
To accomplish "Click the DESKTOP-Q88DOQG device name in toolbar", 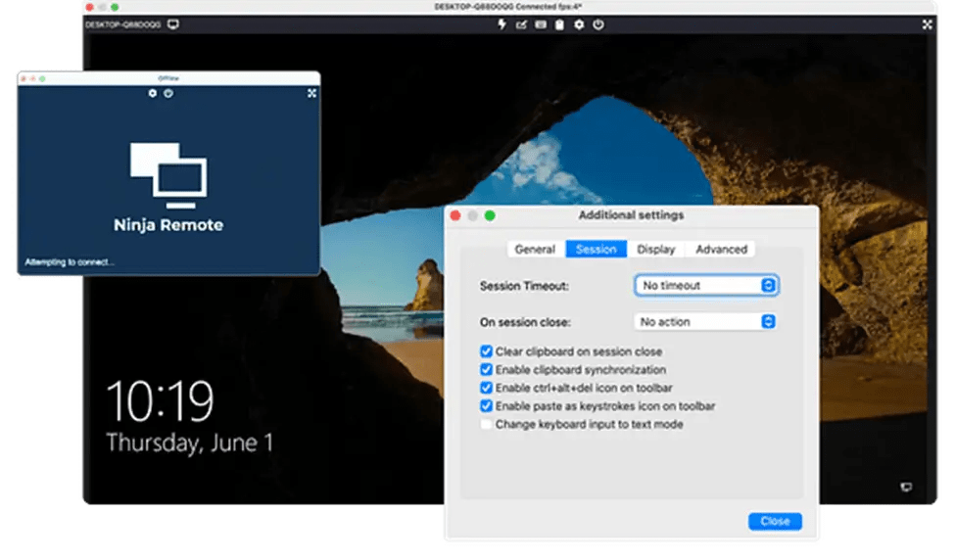I will coord(122,24).
